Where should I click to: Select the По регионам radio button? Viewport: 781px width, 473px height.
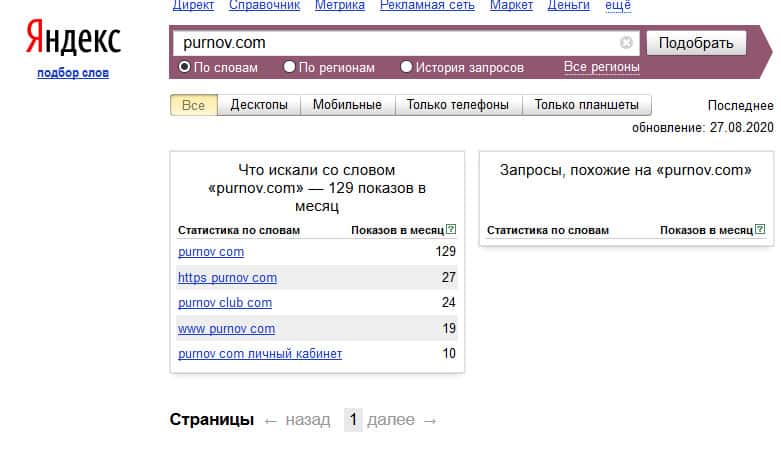[x=290, y=68]
